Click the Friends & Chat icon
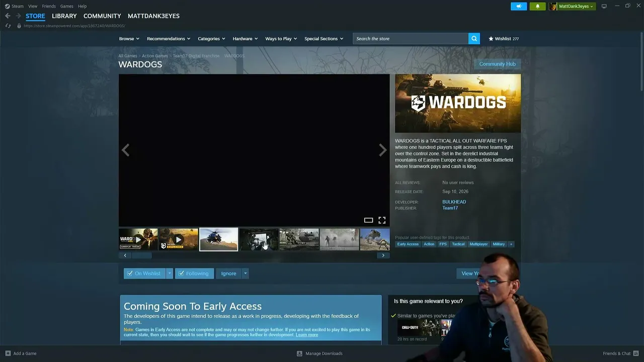 tap(636, 353)
